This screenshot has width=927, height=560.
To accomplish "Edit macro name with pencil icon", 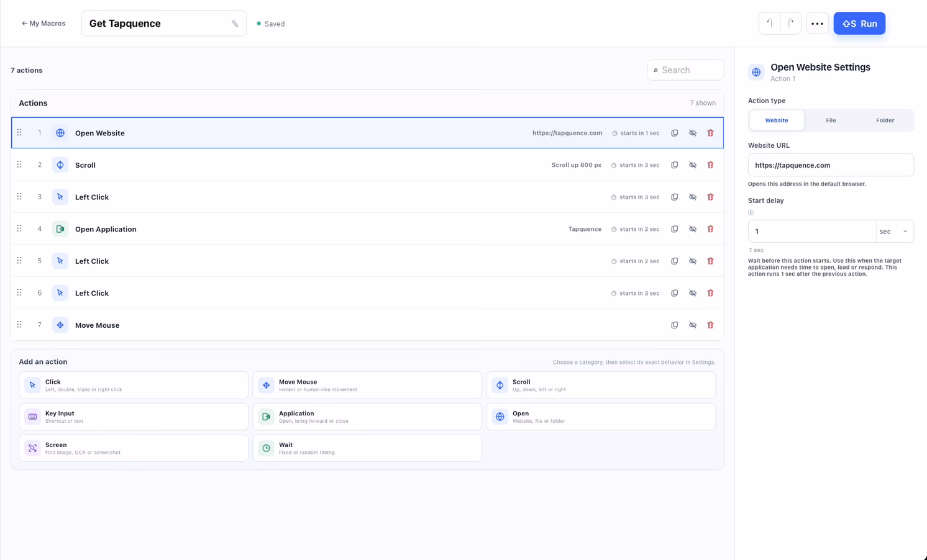I will 235,24.
